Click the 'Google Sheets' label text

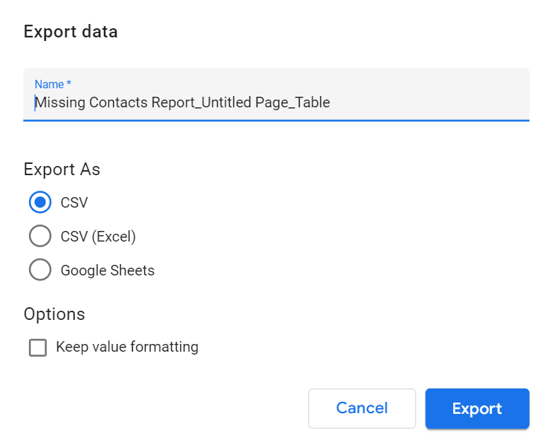107,271
